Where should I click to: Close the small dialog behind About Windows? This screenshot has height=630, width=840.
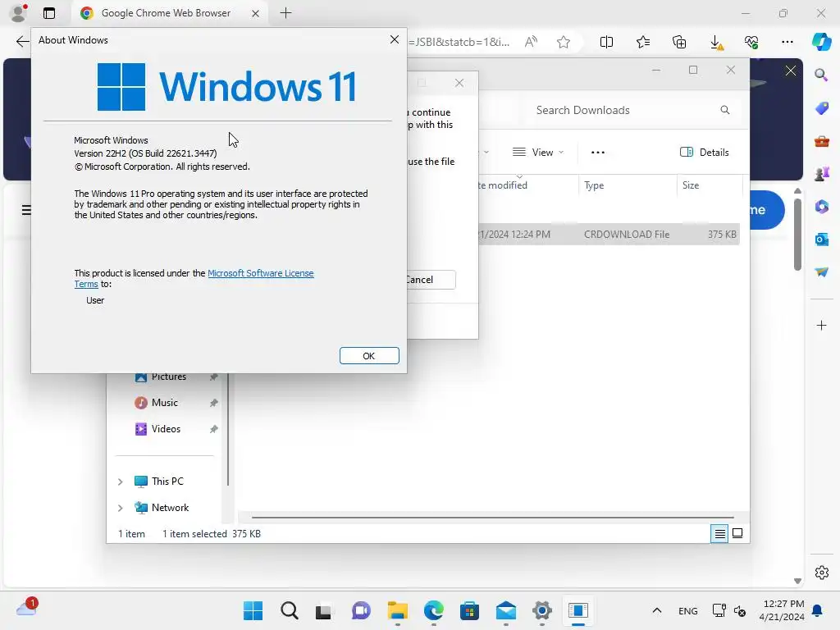pyautogui.click(x=459, y=83)
